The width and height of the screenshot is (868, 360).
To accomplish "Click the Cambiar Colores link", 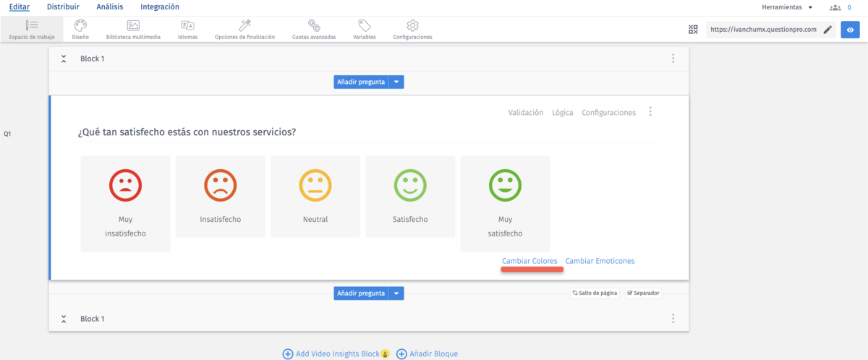I will (529, 261).
